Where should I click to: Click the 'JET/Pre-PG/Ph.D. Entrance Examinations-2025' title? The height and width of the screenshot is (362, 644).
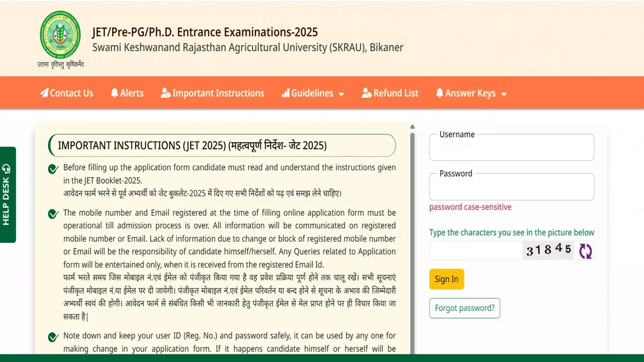click(205, 32)
